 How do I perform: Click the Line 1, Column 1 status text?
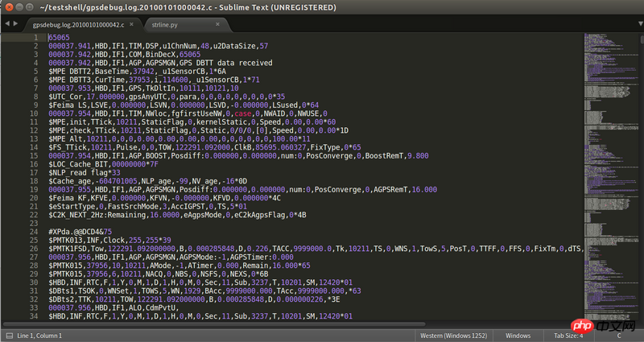pyautogui.click(x=39, y=336)
